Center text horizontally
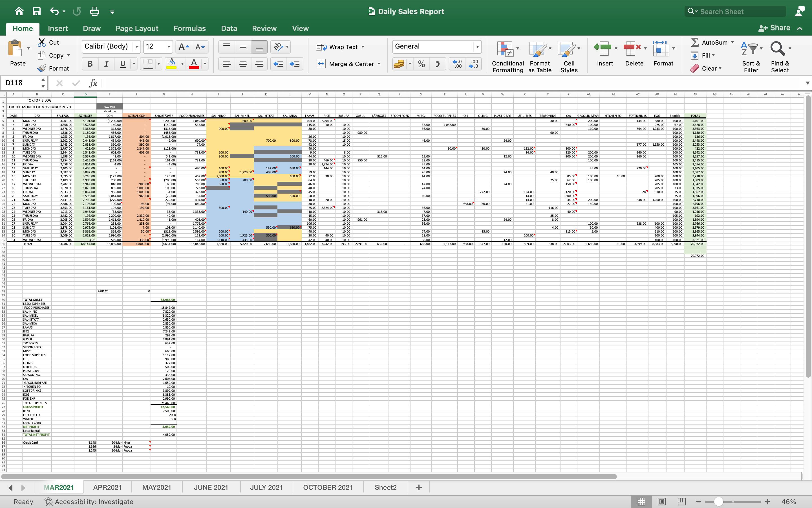This screenshot has height=508, width=812. (x=243, y=64)
